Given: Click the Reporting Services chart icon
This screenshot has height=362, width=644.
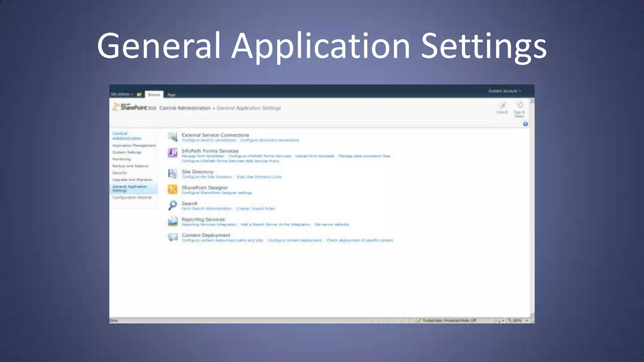Looking at the screenshot, I should pos(173,222).
